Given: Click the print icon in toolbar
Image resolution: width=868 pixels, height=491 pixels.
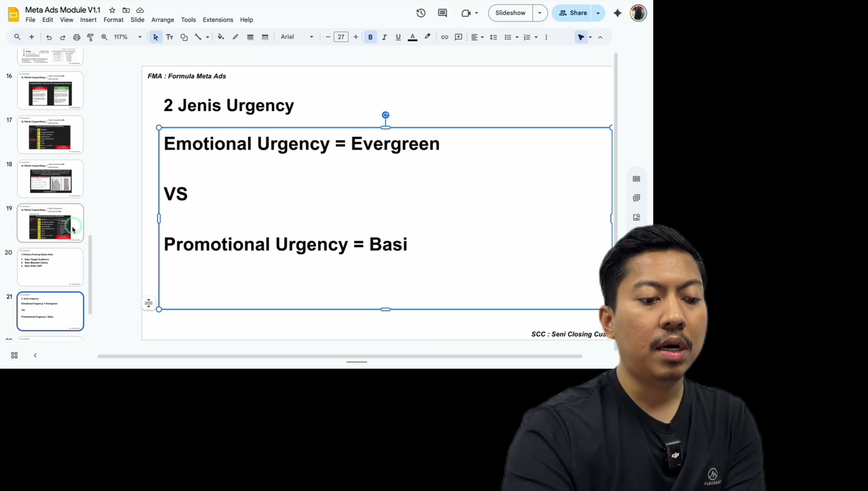Looking at the screenshot, I should tap(76, 37).
